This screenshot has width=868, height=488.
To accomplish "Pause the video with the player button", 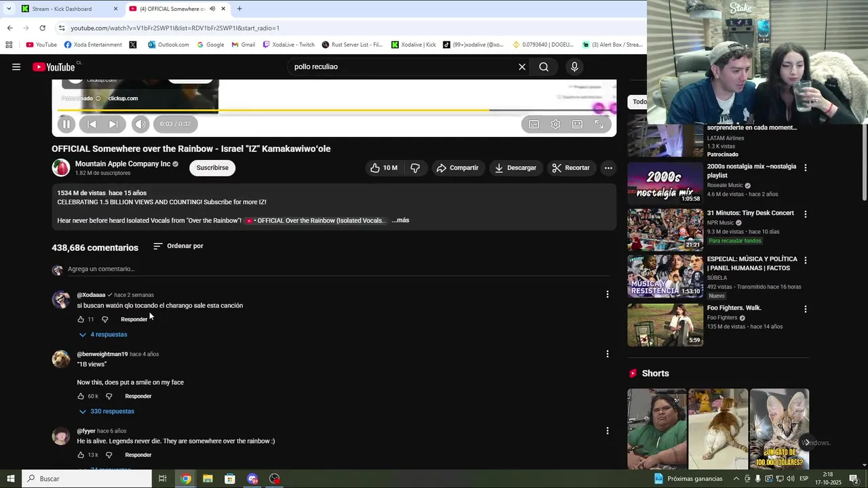I will pos(66,124).
